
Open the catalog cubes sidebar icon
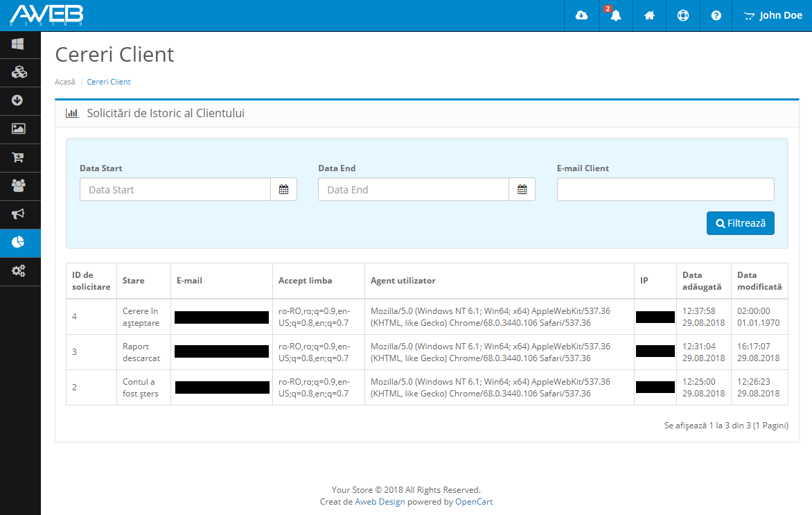[19, 72]
